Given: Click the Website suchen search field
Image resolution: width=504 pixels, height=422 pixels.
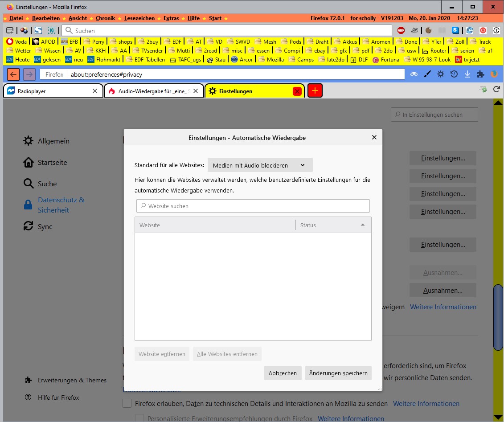Looking at the screenshot, I should (x=253, y=206).
